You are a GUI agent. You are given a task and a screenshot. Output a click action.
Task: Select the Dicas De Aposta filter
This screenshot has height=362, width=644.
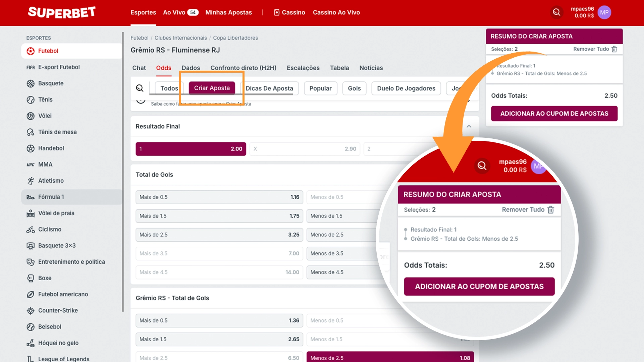[x=269, y=88]
